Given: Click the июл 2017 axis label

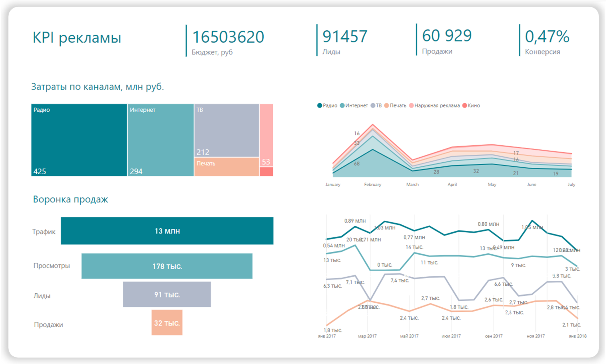Looking at the screenshot, I should pos(451,336).
